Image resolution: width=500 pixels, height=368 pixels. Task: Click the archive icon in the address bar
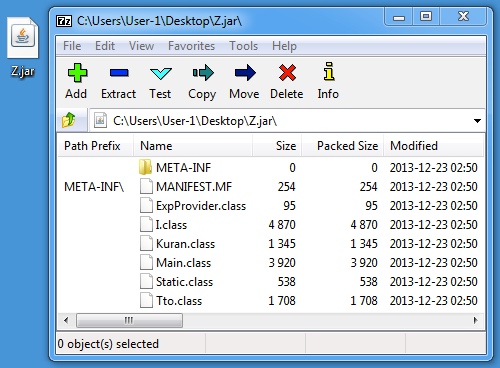pos(100,120)
